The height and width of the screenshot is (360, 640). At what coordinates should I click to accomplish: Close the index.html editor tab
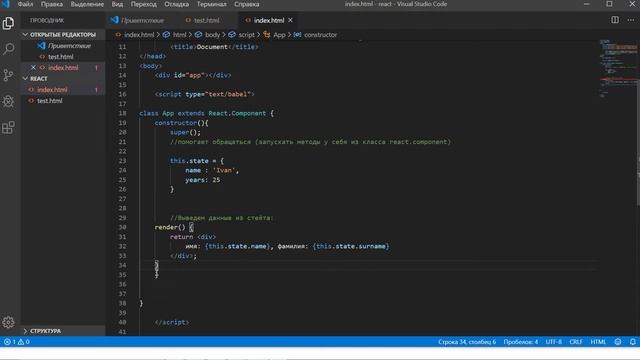click(x=290, y=20)
